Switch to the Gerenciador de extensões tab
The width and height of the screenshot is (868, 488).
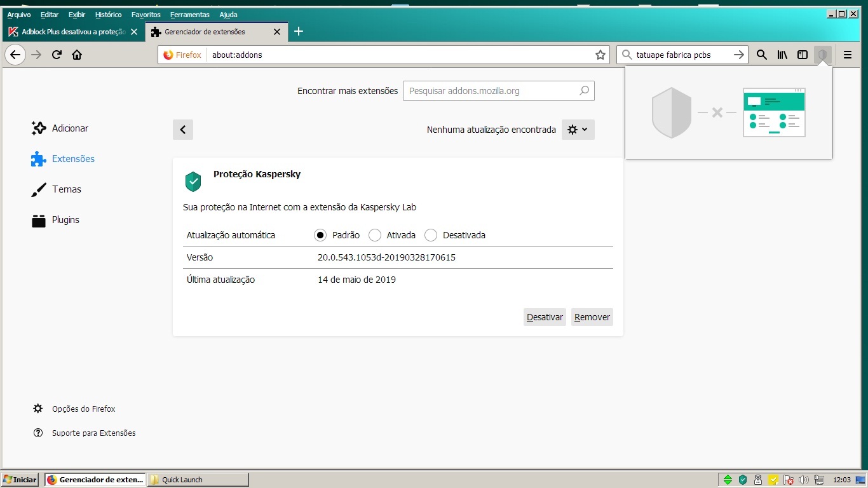click(216, 32)
